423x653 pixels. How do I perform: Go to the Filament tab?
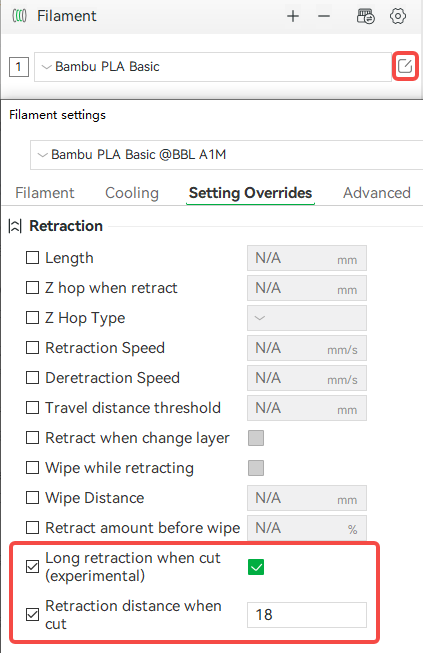pos(45,193)
